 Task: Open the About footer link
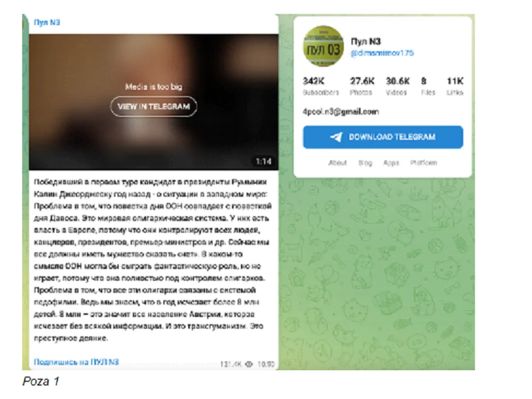pyautogui.click(x=337, y=163)
